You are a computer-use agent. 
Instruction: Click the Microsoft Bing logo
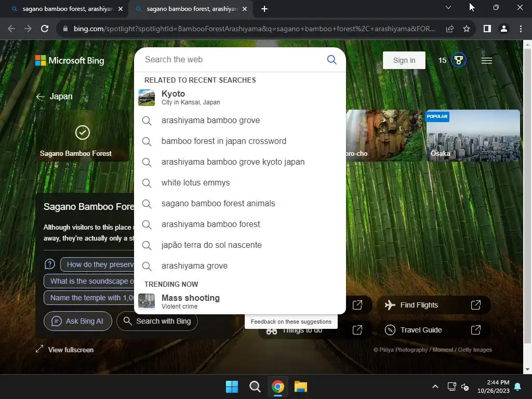click(x=70, y=61)
